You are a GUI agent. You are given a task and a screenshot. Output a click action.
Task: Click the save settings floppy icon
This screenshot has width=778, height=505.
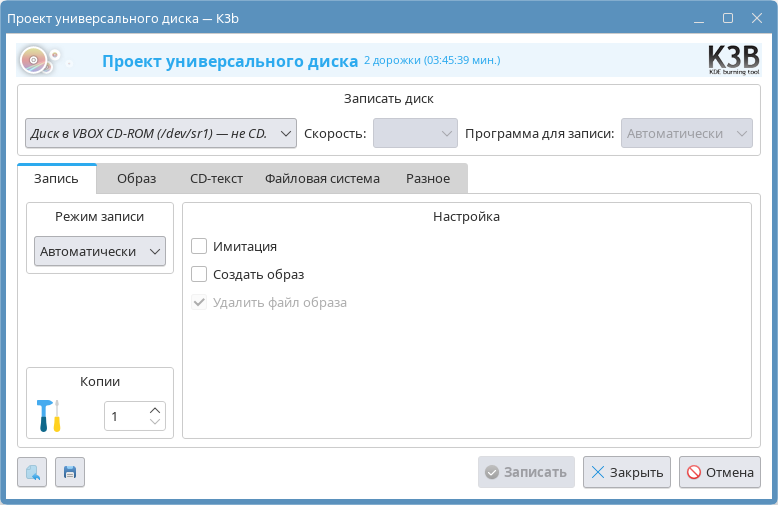point(70,472)
